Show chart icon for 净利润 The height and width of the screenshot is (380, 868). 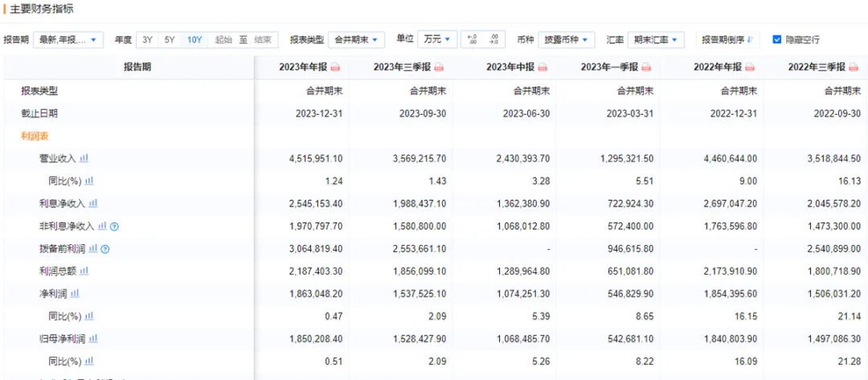pos(75,293)
